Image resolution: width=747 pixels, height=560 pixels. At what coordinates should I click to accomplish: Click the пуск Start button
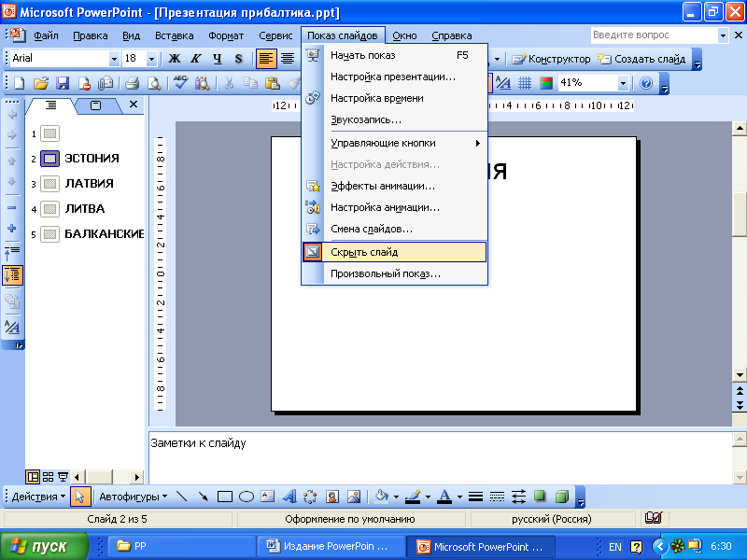click(44, 546)
